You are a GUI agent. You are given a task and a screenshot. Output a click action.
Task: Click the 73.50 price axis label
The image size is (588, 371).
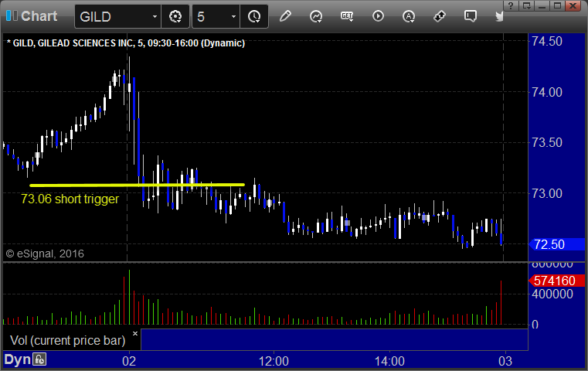(x=547, y=142)
